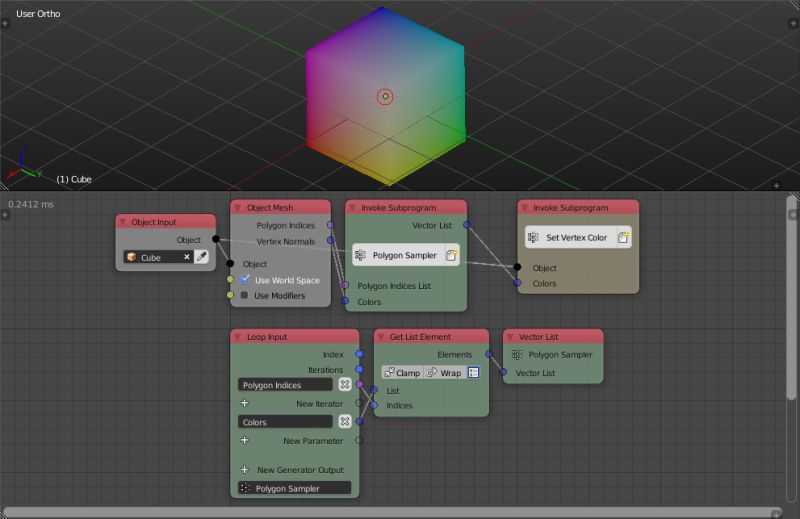Click the Iterations output socket
Viewport: 800px width, 519px height.
coord(359,369)
